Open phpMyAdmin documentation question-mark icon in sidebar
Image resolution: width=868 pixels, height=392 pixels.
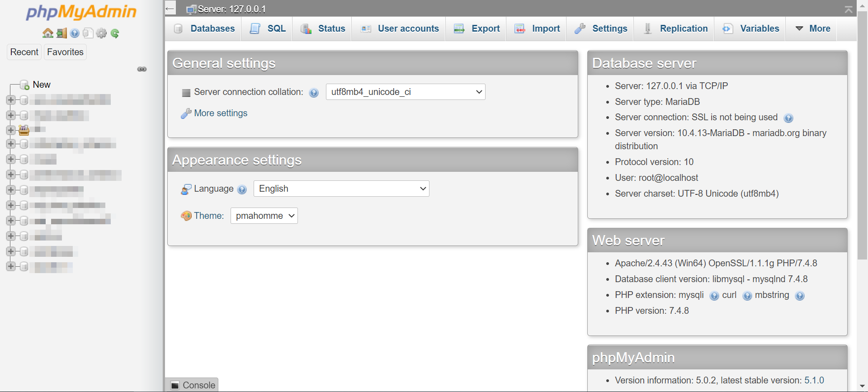[x=75, y=33]
